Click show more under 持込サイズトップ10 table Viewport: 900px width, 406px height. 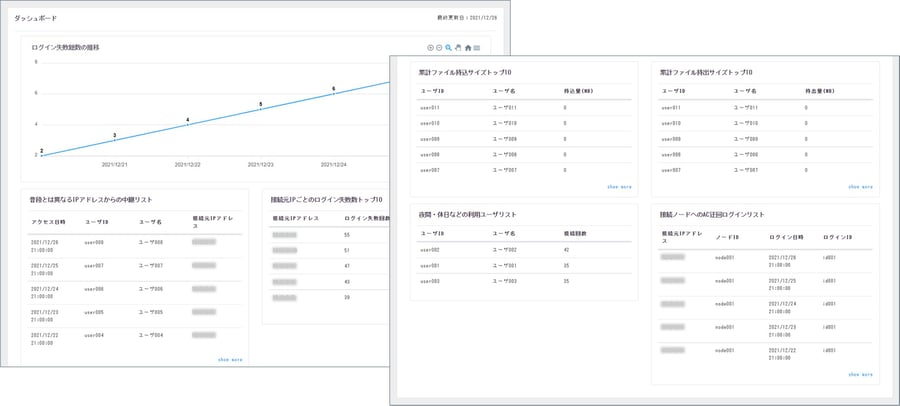point(619,187)
